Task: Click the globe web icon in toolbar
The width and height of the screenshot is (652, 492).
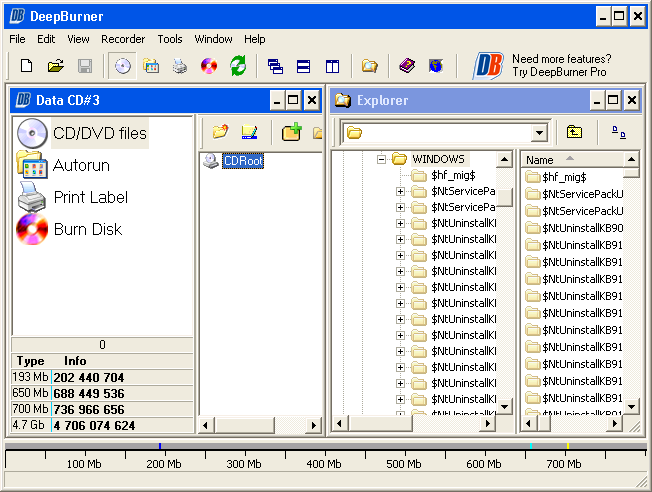Action: pyautogui.click(x=435, y=66)
